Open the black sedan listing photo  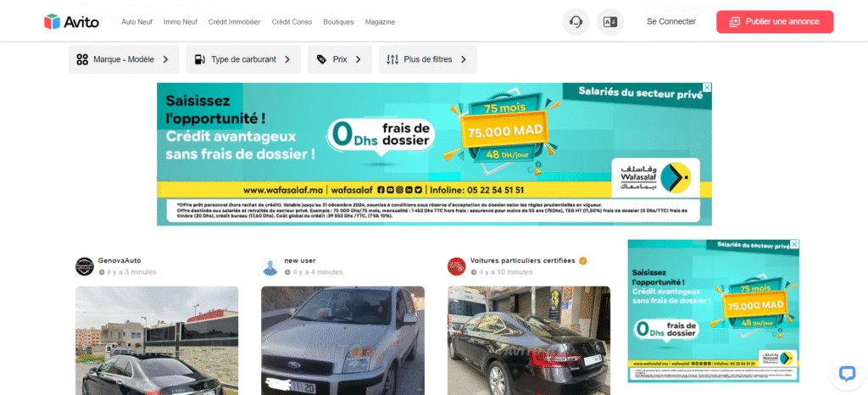pyautogui.click(x=529, y=340)
